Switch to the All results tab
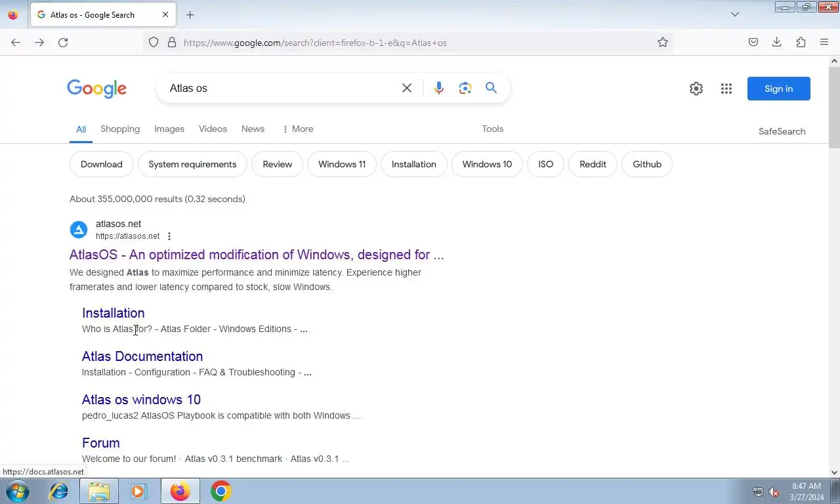The height and width of the screenshot is (504, 840). click(x=81, y=129)
